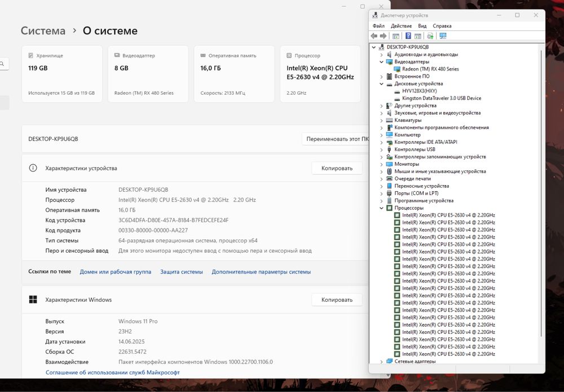Expand the Переносные устройства node
The width and height of the screenshot is (564, 392).
point(382,186)
